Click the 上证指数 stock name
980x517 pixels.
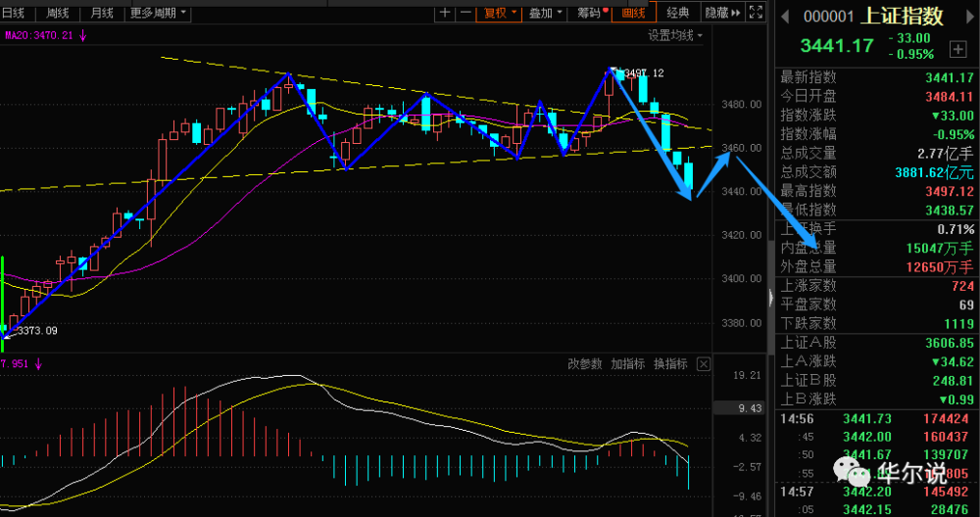[x=902, y=17]
